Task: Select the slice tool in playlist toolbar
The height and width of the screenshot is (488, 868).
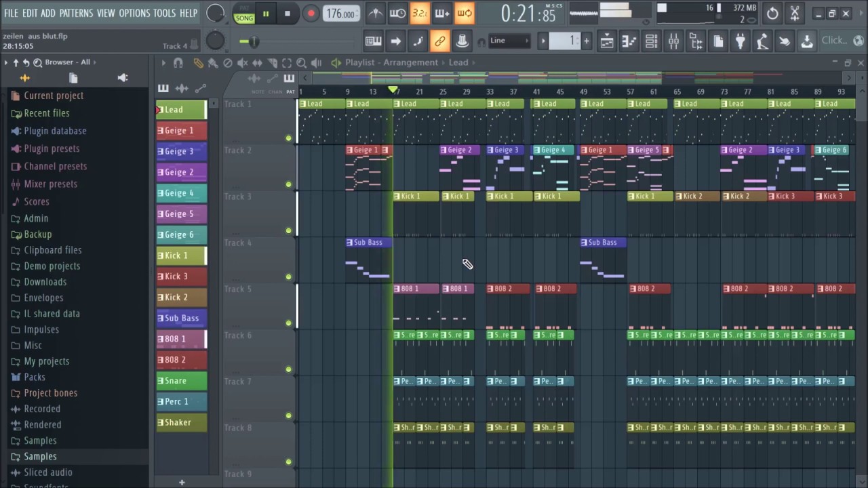Action: click(272, 62)
